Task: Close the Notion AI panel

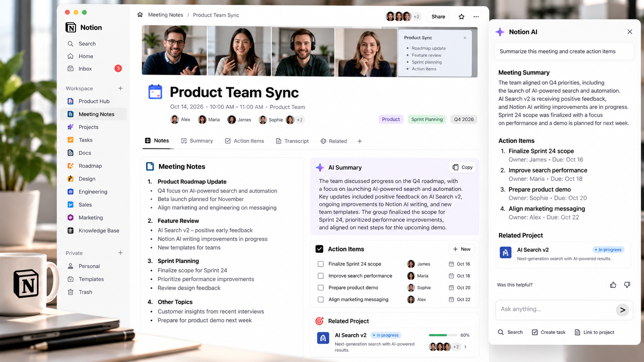Action: [x=630, y=32]
